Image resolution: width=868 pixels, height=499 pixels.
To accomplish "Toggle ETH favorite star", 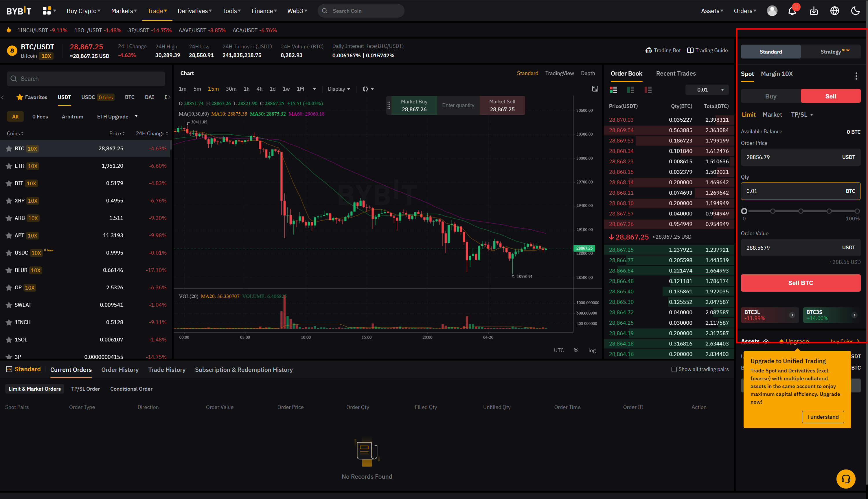I will click(x=9, y=166).
